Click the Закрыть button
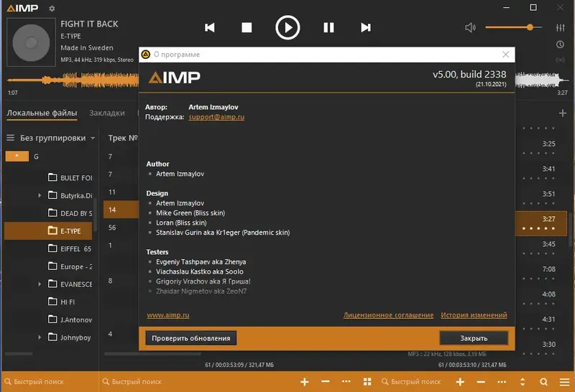 (474, 338)
